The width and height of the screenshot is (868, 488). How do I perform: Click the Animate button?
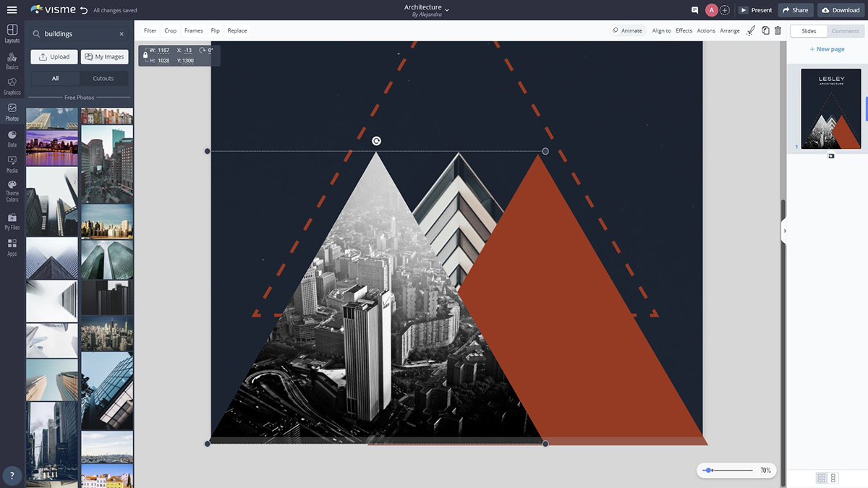point(627,30)
